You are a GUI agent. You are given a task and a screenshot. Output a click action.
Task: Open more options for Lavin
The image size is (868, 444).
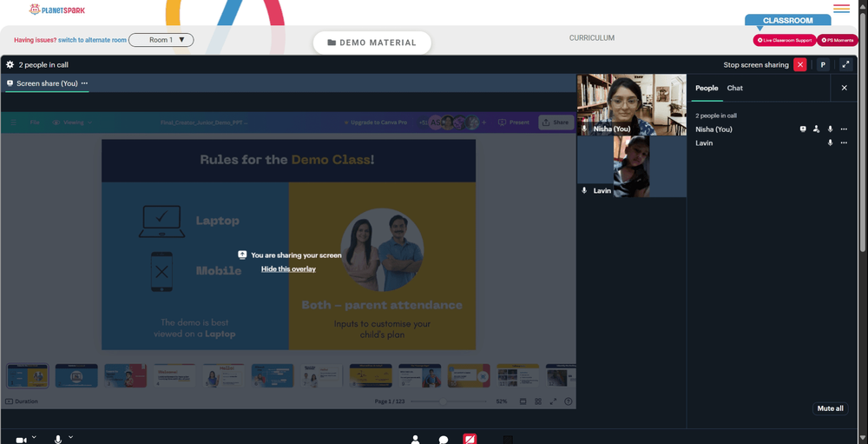tap(844, 143)
